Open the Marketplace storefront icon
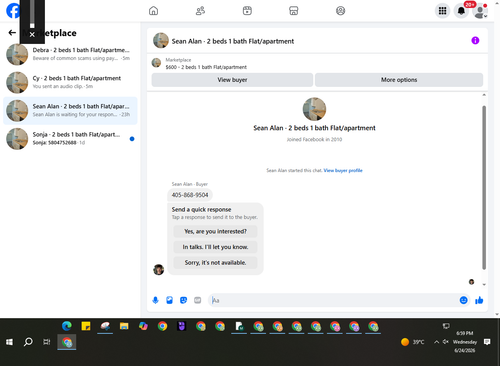 coord(294,11)
